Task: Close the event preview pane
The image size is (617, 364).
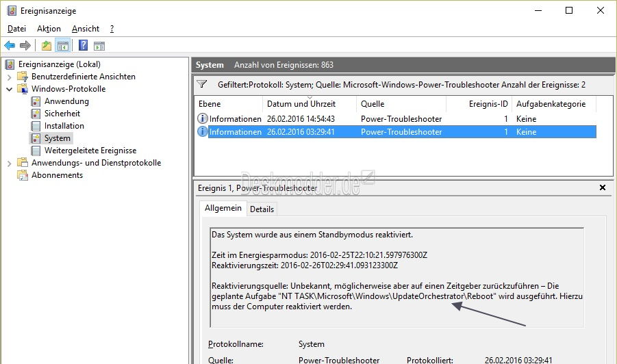Action: [x=603, y=187]
